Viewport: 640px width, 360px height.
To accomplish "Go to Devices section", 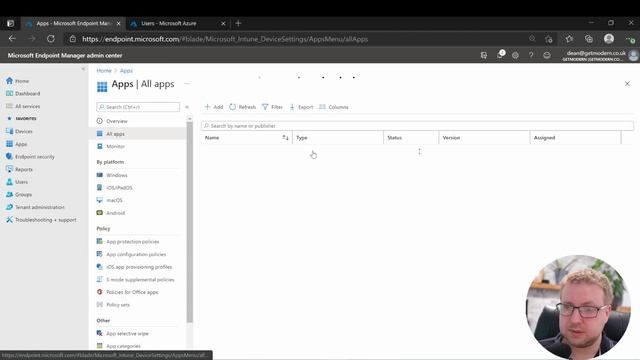I will coord(19,131).
